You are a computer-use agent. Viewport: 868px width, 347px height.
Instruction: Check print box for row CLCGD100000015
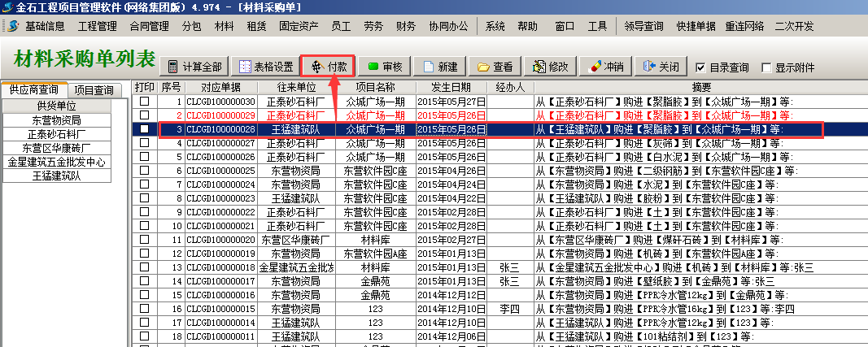[145, 308]
